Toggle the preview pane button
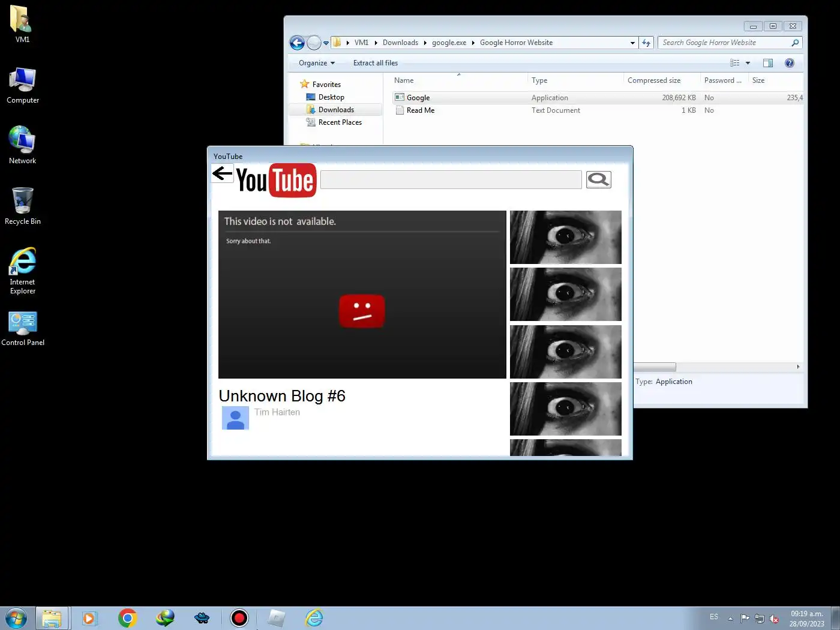Viewport: 840px width, 630px height. click(x=768, y=63)
